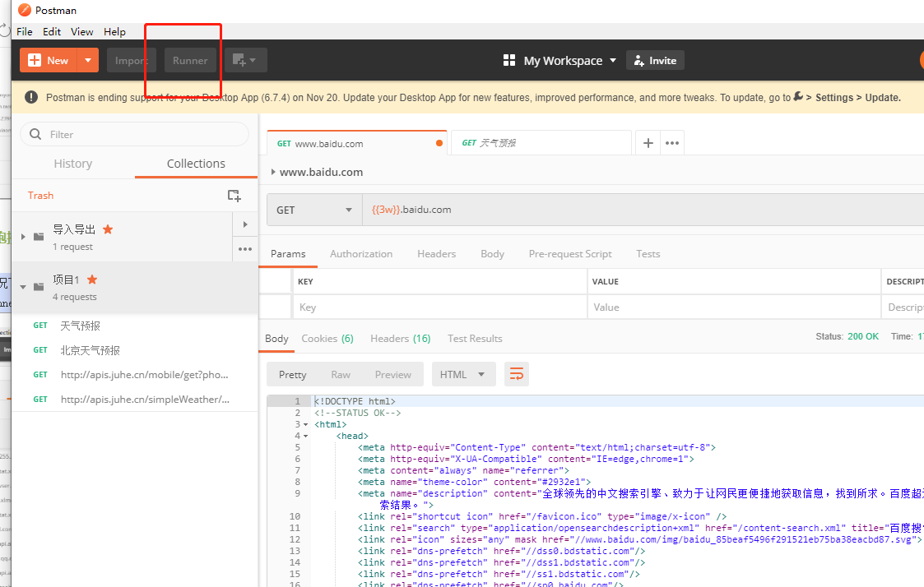924x587 pixels.
Task: Open the 导入导出 collection details arrow
Action: [245, 224]
